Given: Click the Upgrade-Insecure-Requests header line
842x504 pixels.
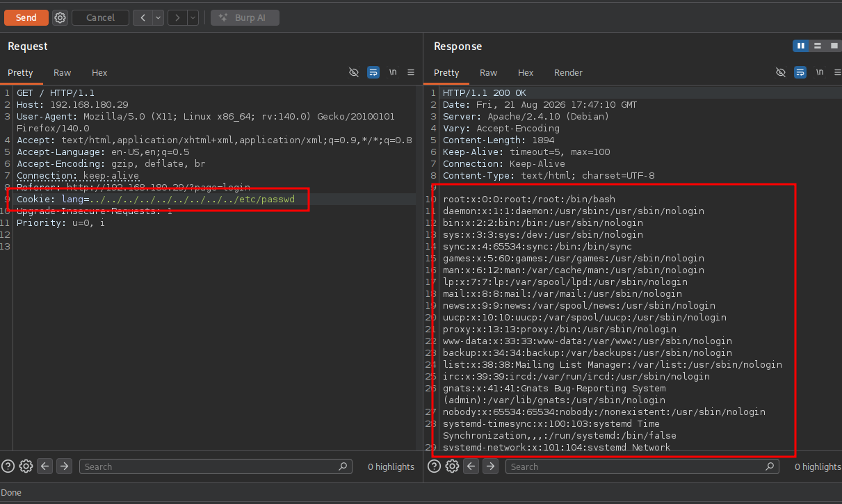Looking at the screenshot, I should 95,211.
